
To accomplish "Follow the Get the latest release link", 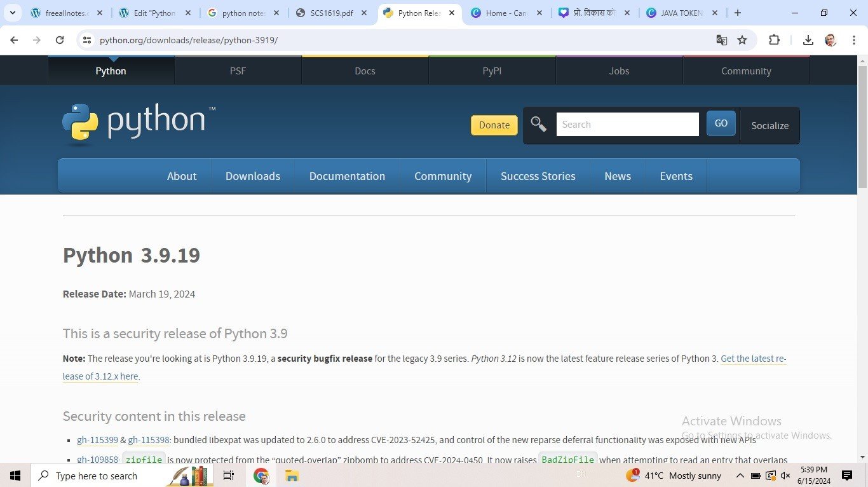I will (x=754, y=359).
